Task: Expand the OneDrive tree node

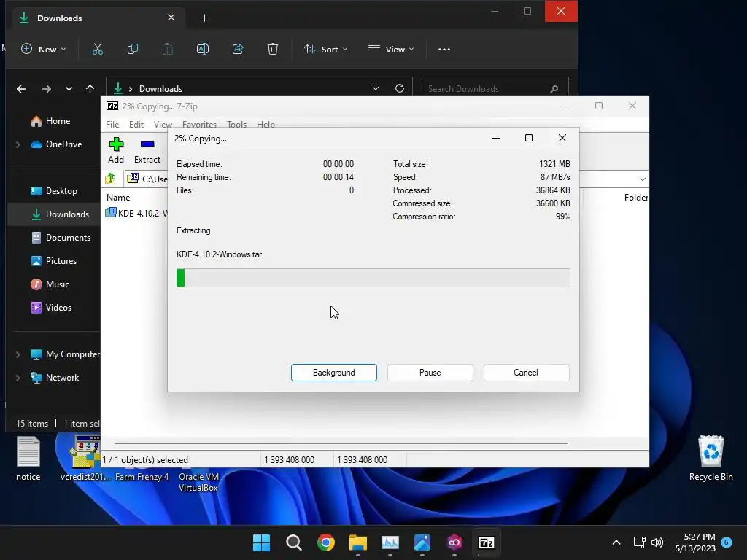Action: (x=18, y=144)
